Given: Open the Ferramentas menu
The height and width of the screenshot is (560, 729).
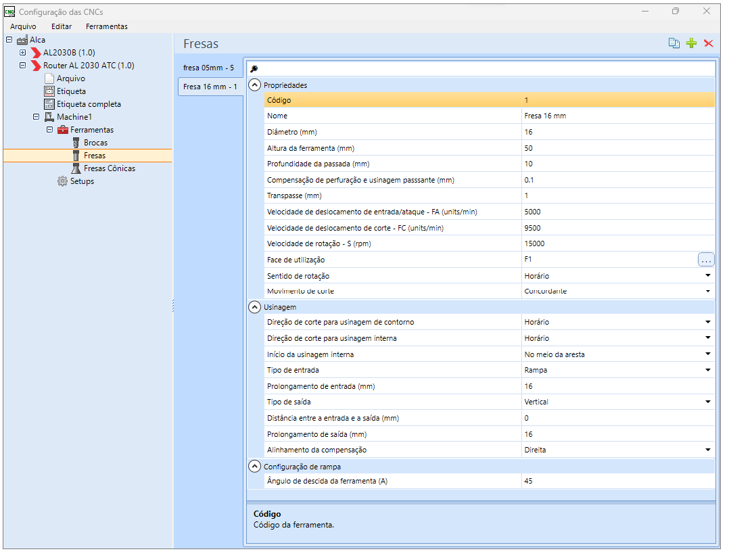Looking at the screenshot, I should click(x=106, y=26).
